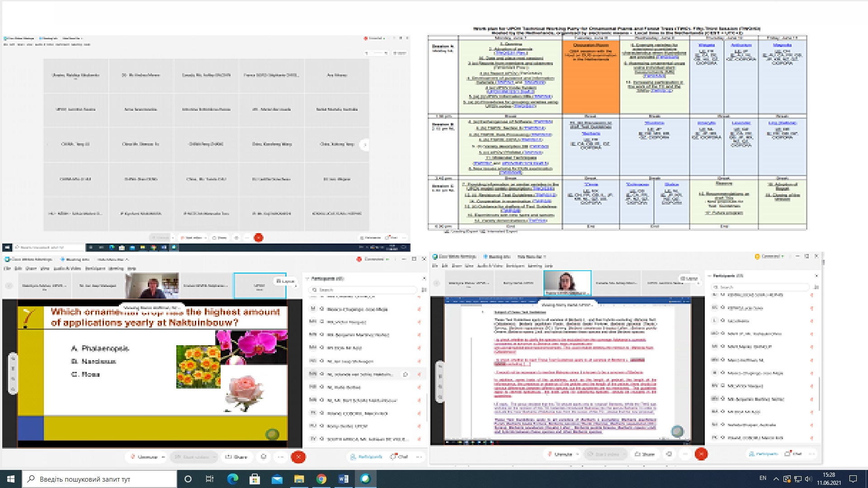The image size is (868, 488).
Task: Open Audio & Video menu in the quiz window
Action: click(67, 268)
